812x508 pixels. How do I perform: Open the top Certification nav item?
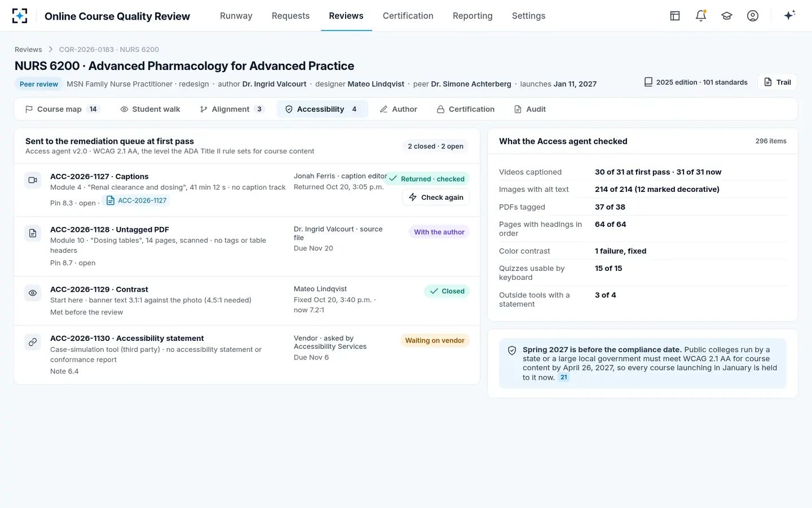[408, 16]
